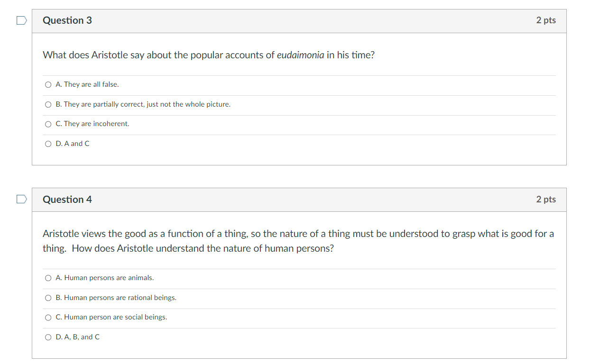
Task: Select 'C. Human person are social beings.'
Action: point(48,317)
